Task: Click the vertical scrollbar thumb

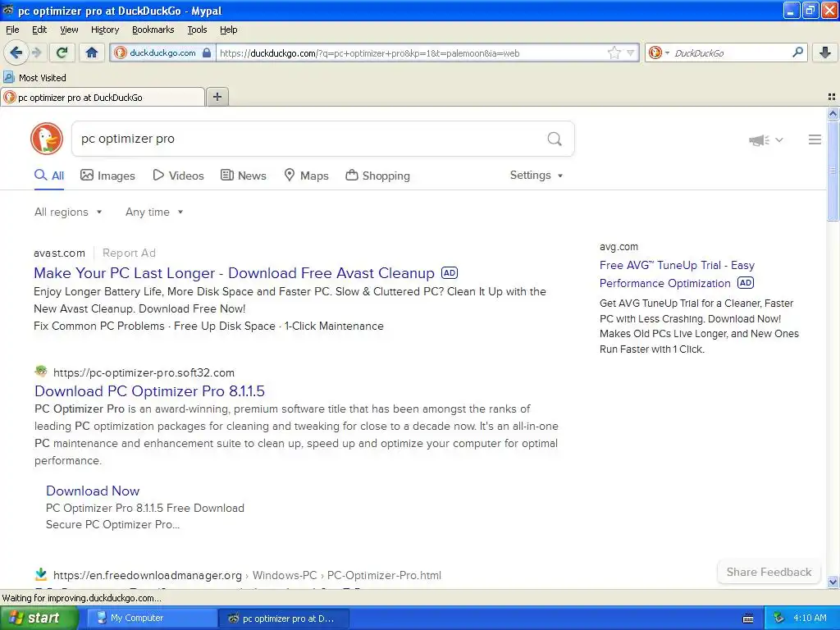Action: [833, 171]
